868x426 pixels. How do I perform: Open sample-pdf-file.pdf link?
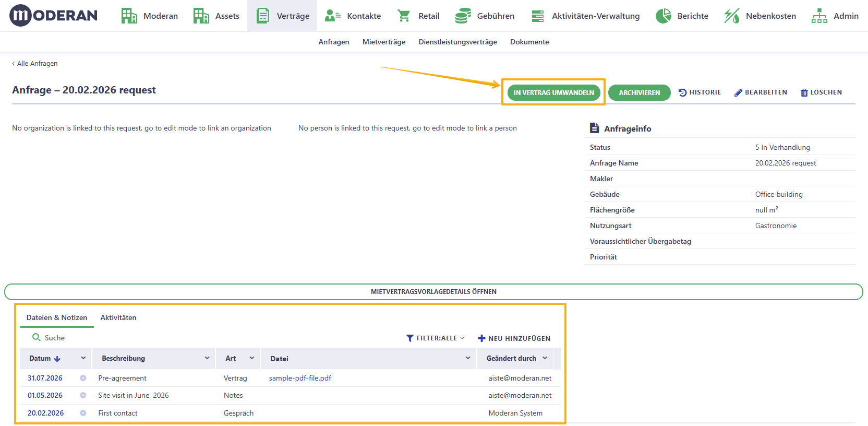(300, 378)
